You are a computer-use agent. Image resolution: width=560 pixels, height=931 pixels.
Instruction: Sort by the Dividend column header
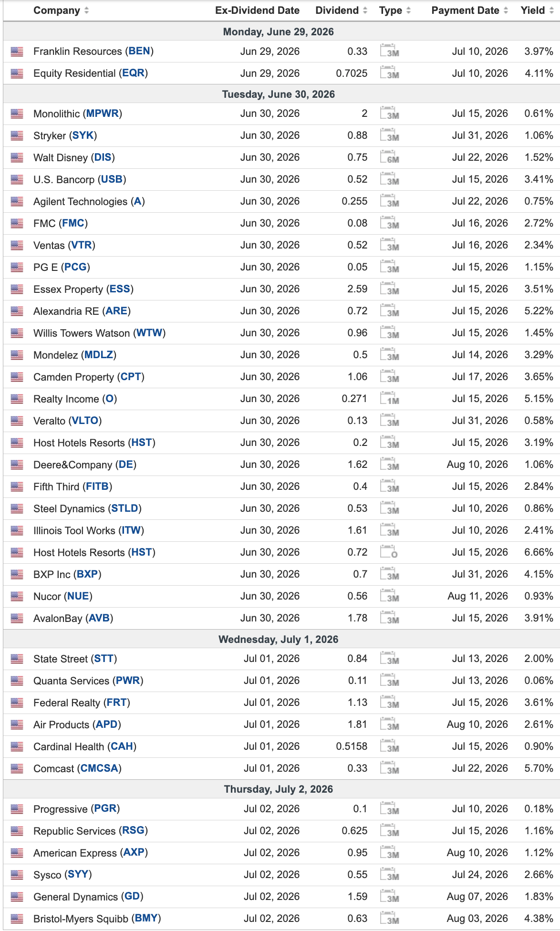[x=341, y=10]
